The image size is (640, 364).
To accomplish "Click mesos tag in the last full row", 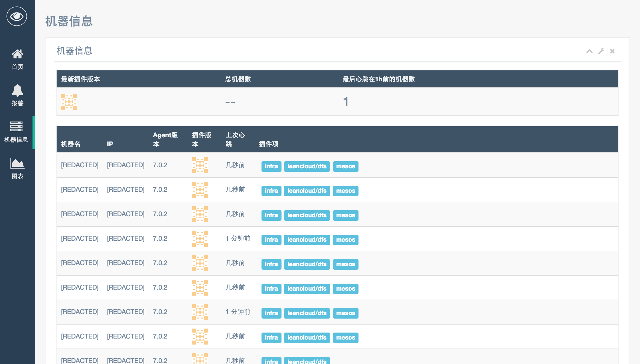I will tap(345, 338).
